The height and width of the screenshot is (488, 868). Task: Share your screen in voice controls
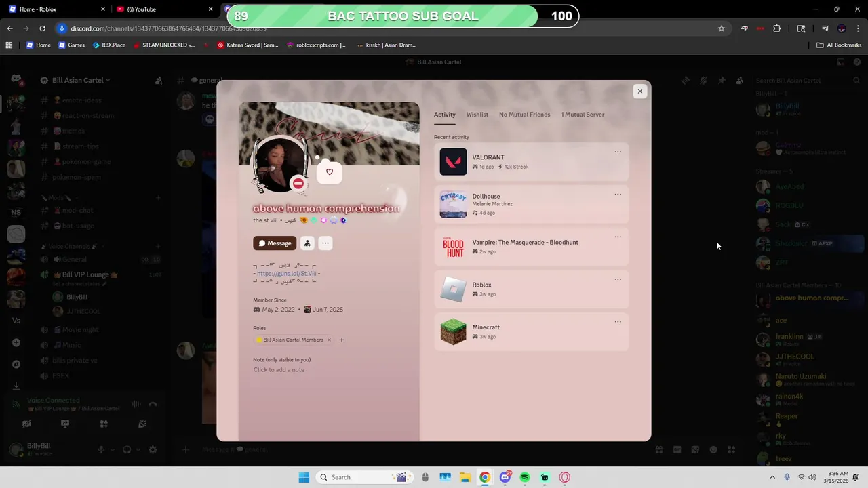[65, 424]
